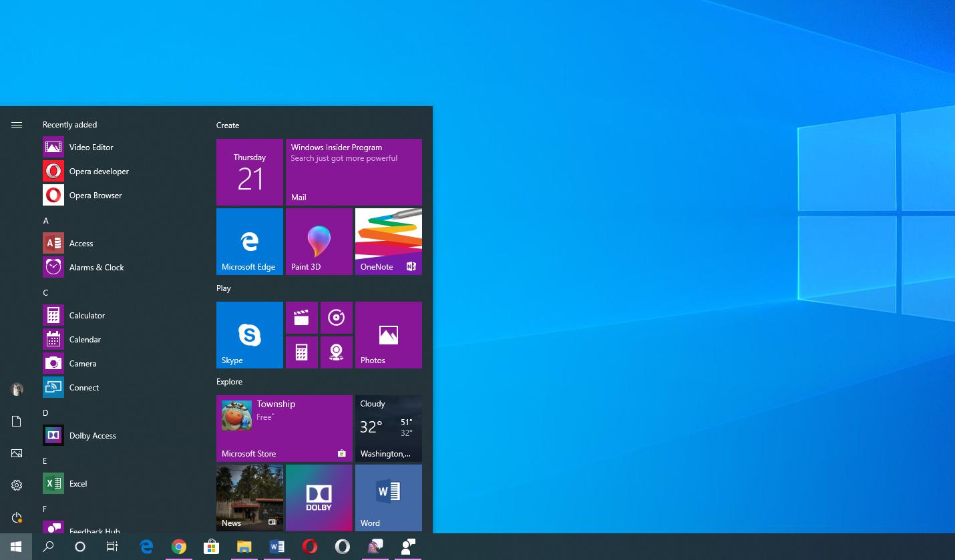This screenshot has height=560, width=955.
Task: Open the Cloudy Washington weather tile
Action: pos(388,428)
